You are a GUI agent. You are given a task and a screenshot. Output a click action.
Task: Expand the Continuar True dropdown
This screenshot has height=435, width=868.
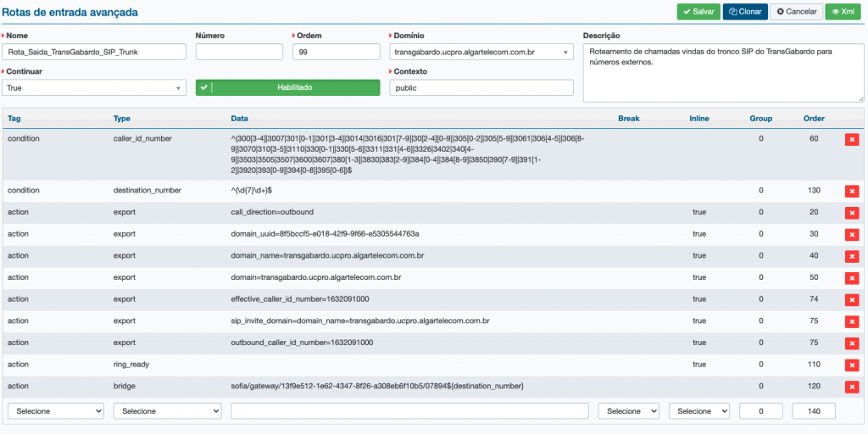point(94,87)
